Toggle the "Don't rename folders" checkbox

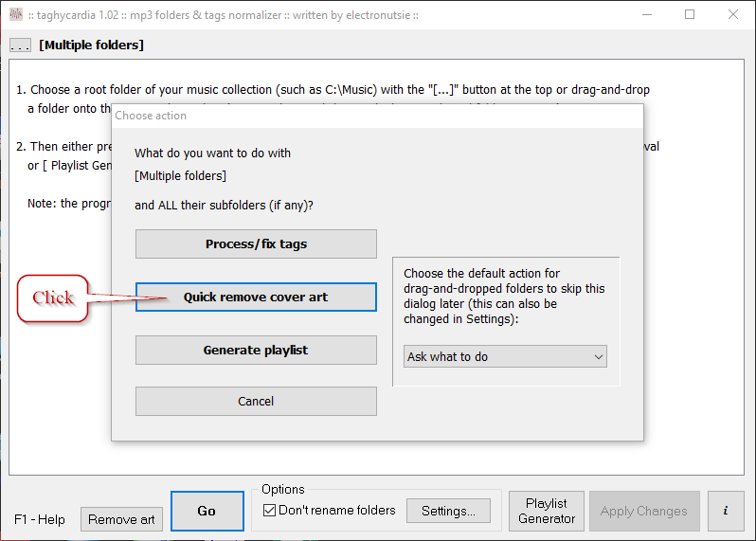tap(270, 511)
